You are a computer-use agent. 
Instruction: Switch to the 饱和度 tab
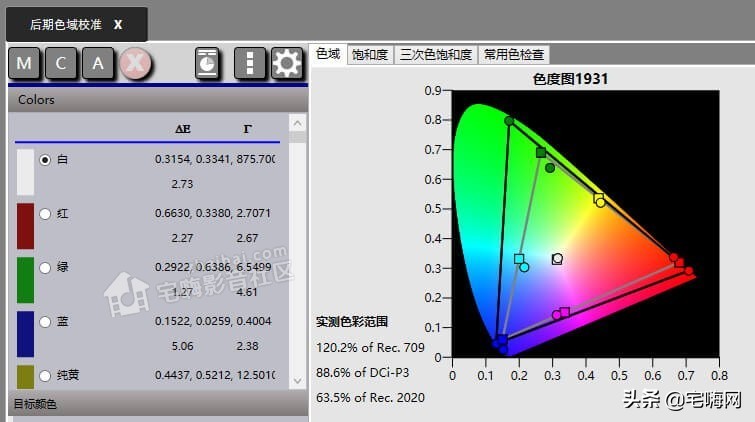(x=370, y=54)
